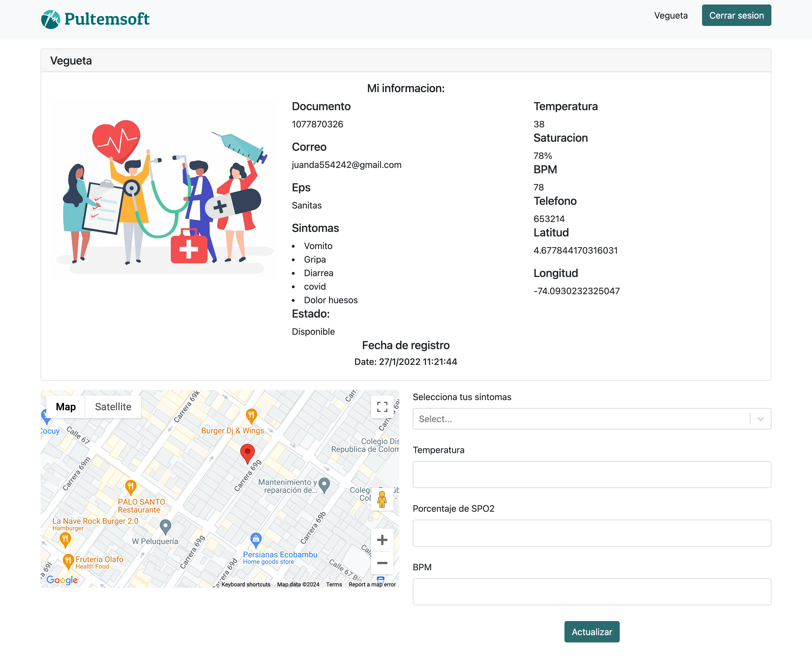Click Sanitas Eps value
This screenshot has width=812, height=665.
coord(306,205)
